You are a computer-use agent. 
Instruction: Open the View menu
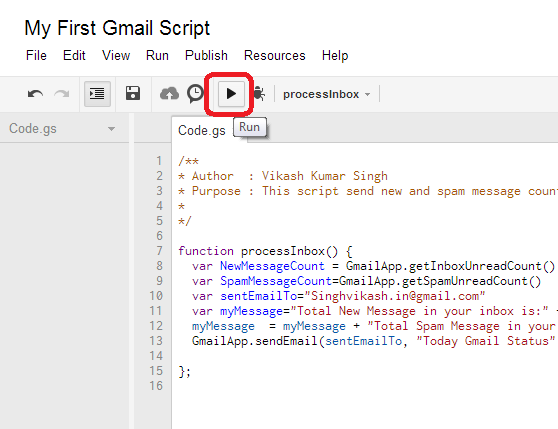click(x=116, y=55)
